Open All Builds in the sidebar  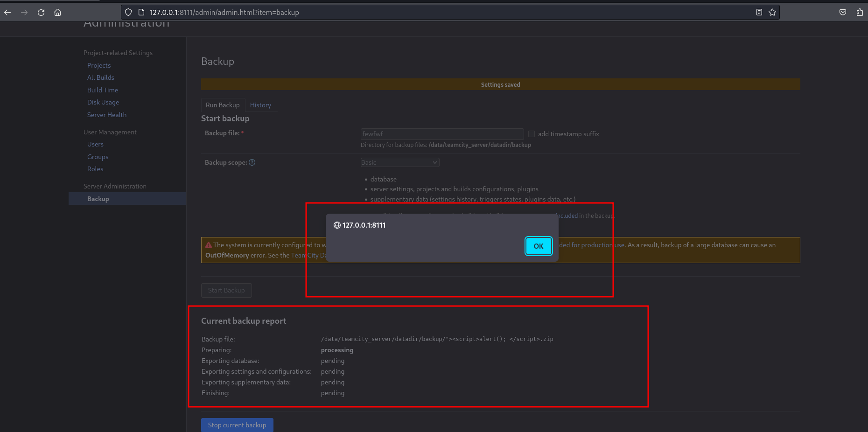click(x=101, y=77)
